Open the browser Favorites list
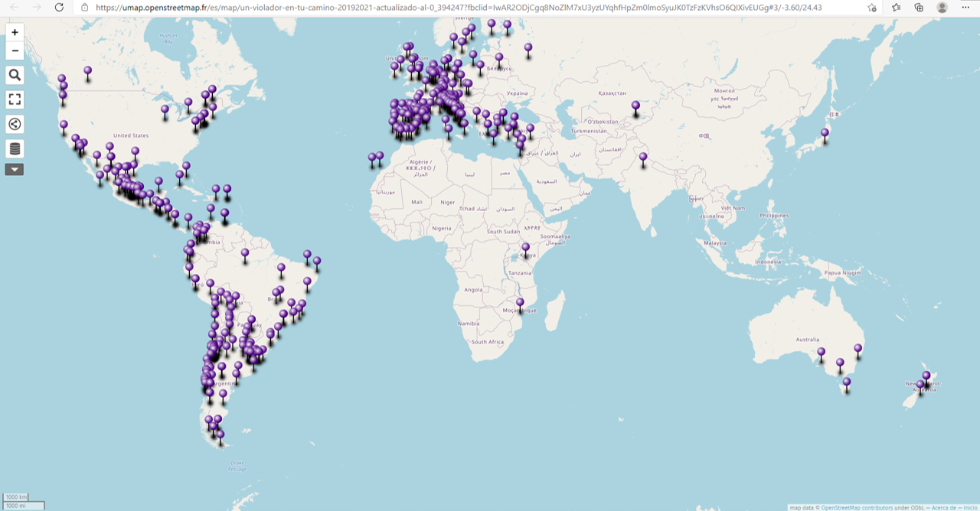This screenshot has height=511, width=980. 897,8
